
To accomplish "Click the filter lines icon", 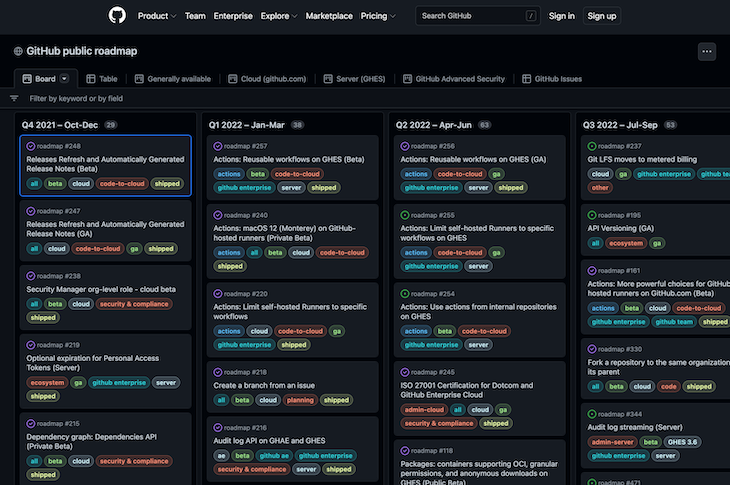I will [14, 98].
